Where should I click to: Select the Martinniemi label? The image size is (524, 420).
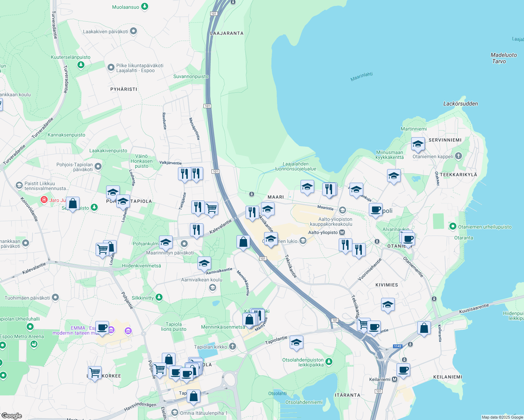414,129
